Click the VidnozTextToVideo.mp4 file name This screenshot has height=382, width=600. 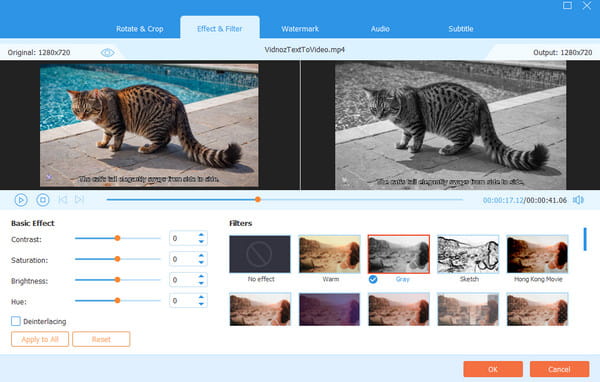(x=305, y=49)
